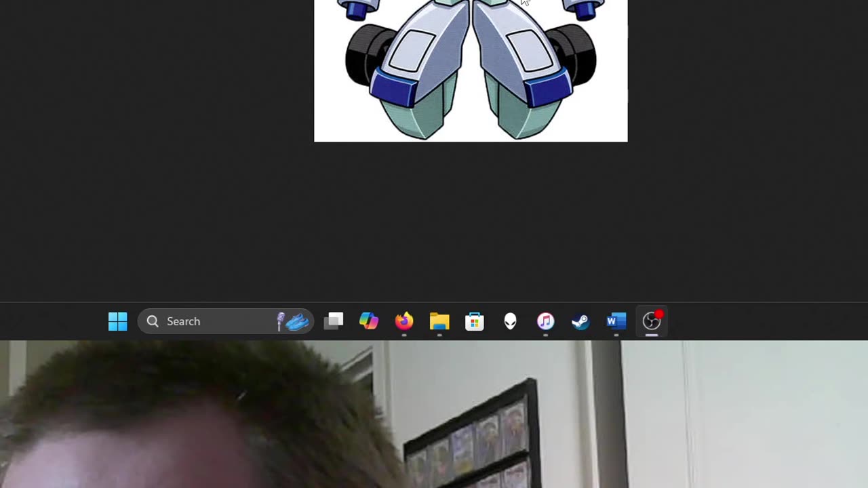Click the robot artwork image

(471, 70)
